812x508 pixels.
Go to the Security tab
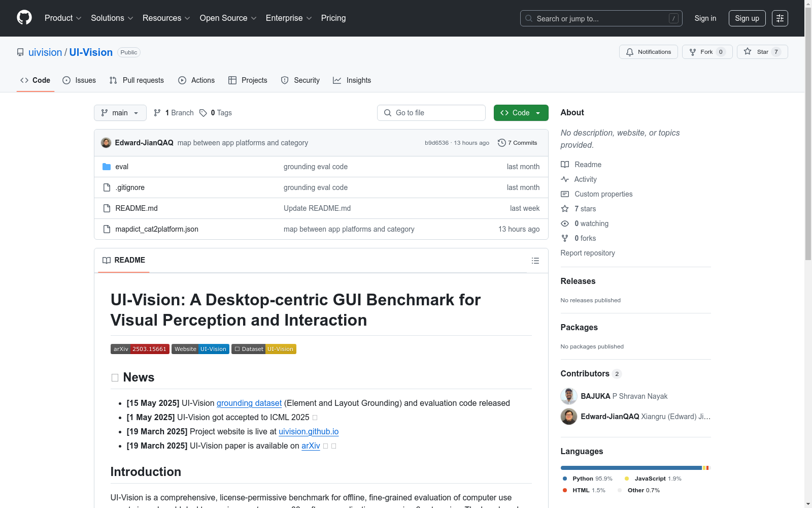(300, 80)
